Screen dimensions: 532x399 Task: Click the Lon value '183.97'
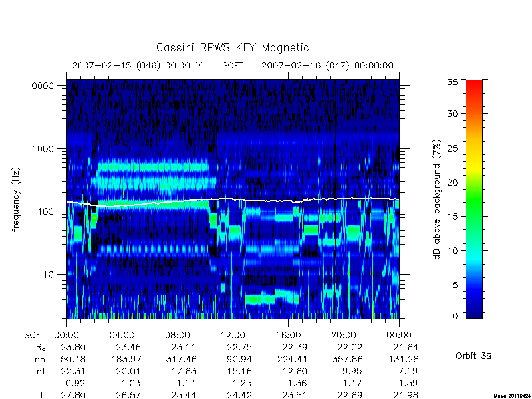click(126, 359)
